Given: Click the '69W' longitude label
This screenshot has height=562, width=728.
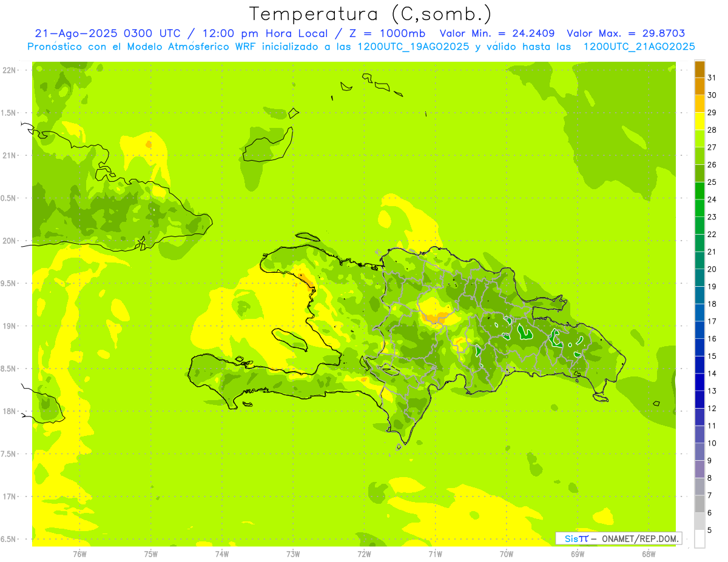Looking at the screenshot, I should (578, 554).
